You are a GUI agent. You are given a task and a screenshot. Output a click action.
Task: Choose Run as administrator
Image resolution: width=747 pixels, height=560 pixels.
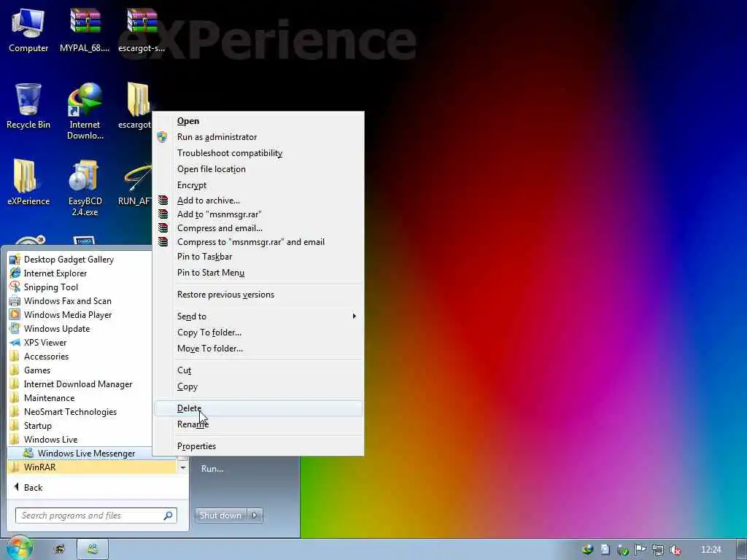(259, 137)
